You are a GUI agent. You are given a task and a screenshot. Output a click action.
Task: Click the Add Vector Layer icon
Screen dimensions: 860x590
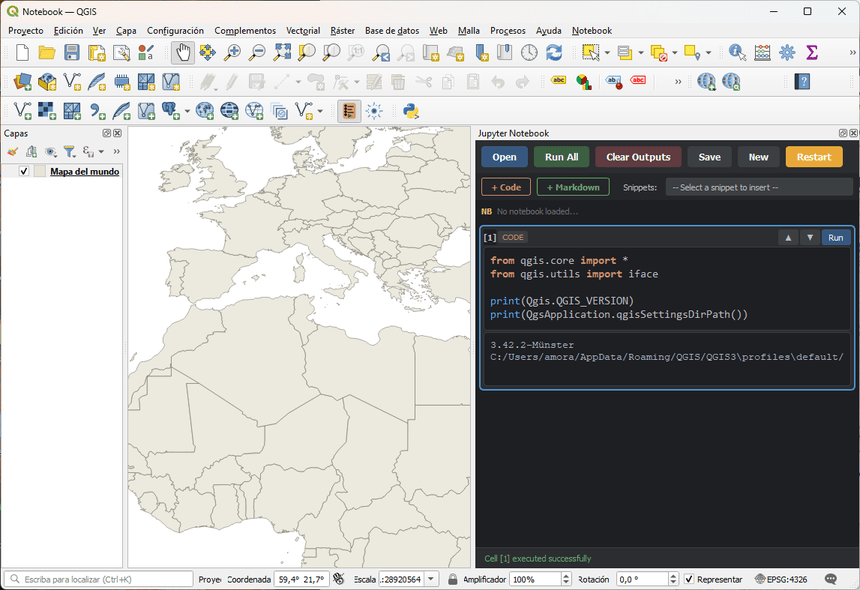(x=22, y=111)
